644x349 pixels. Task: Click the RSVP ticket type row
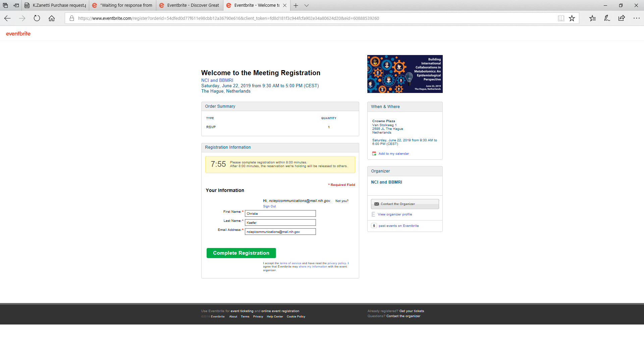[280, 127]
